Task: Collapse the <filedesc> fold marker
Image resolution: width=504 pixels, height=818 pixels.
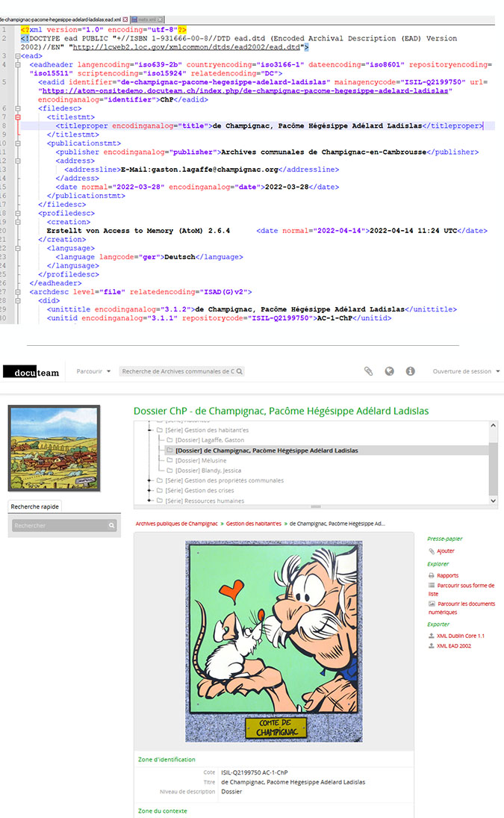Action: pyautogui.click(x=18, y=108)
